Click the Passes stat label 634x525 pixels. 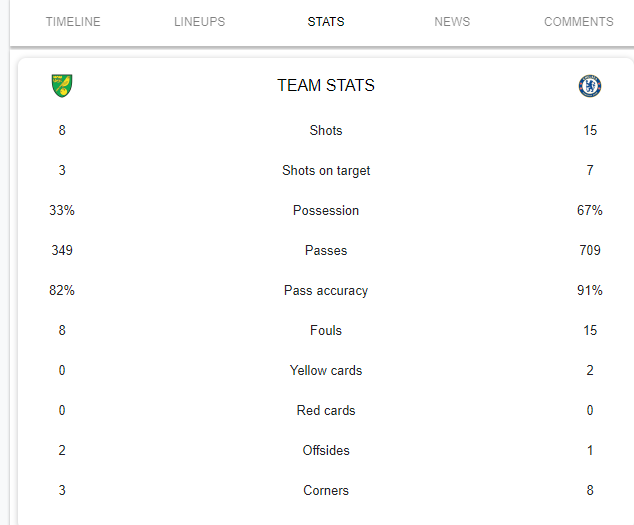(326, 250)
